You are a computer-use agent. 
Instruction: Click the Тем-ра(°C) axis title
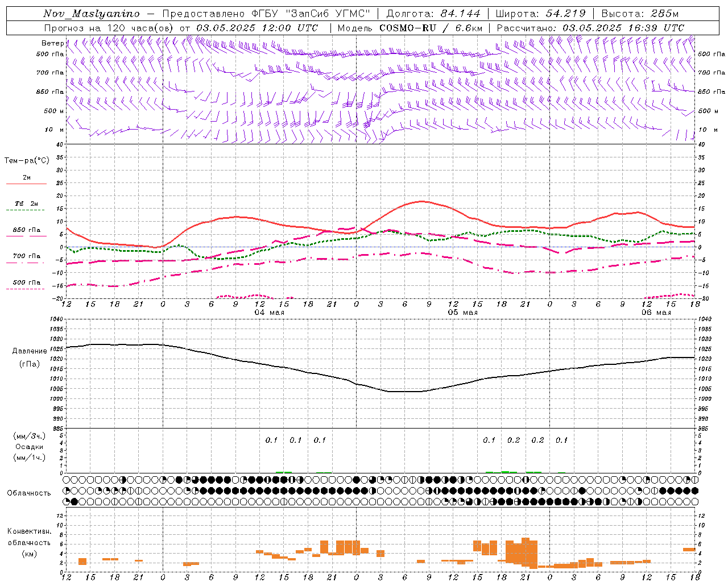click(27, 161)
